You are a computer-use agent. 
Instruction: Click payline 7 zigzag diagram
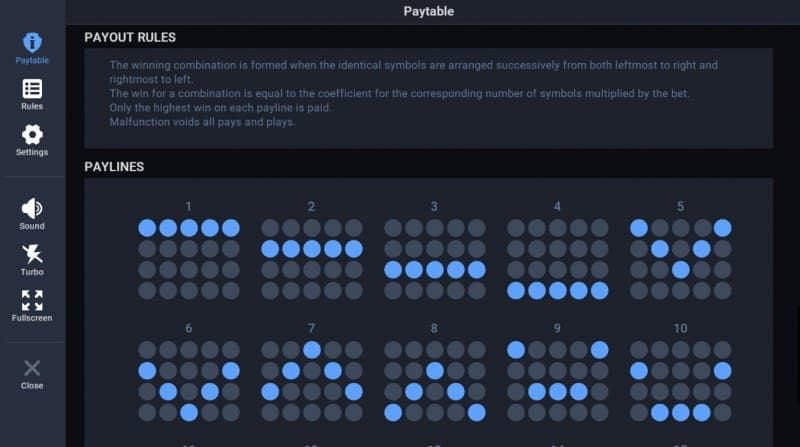pyautogui.click(x=311, y=381)
